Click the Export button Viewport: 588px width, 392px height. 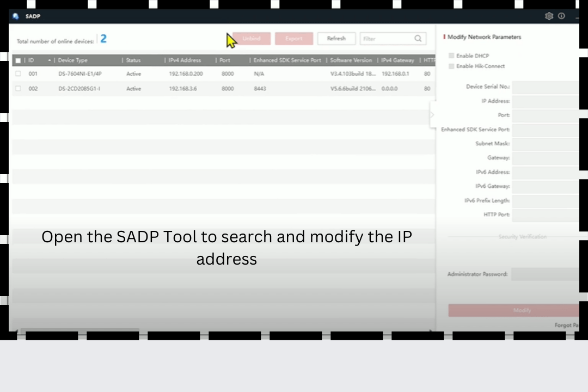tap(294, 39)
